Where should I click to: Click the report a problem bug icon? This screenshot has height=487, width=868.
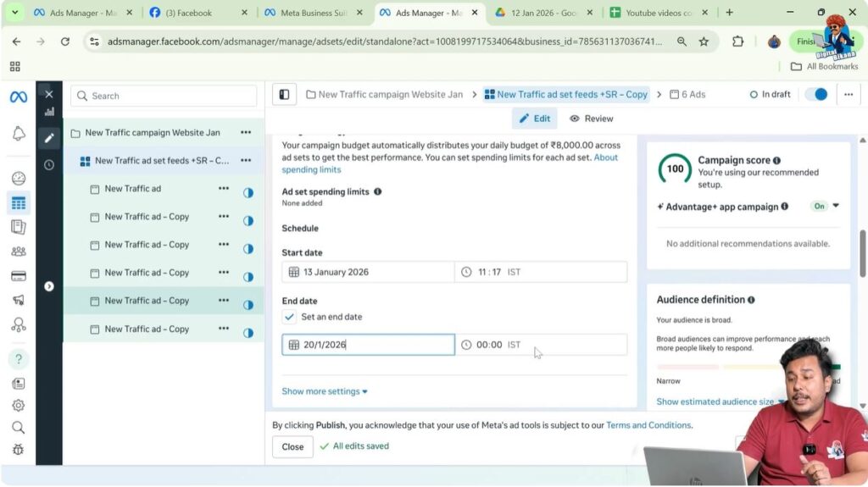[x=18, y=450]
